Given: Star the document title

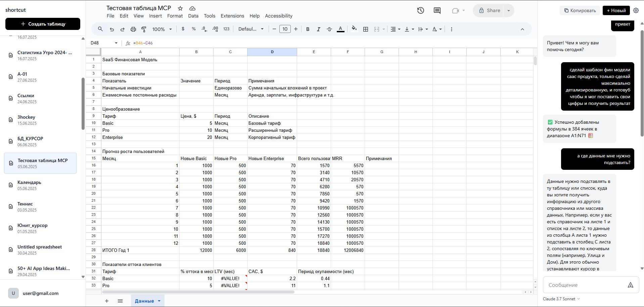Looking at the screenshot, I should pos(180,8).
